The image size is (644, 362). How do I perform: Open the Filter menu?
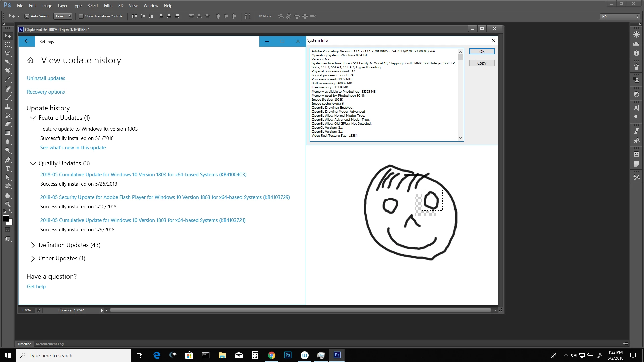point(108,5)
